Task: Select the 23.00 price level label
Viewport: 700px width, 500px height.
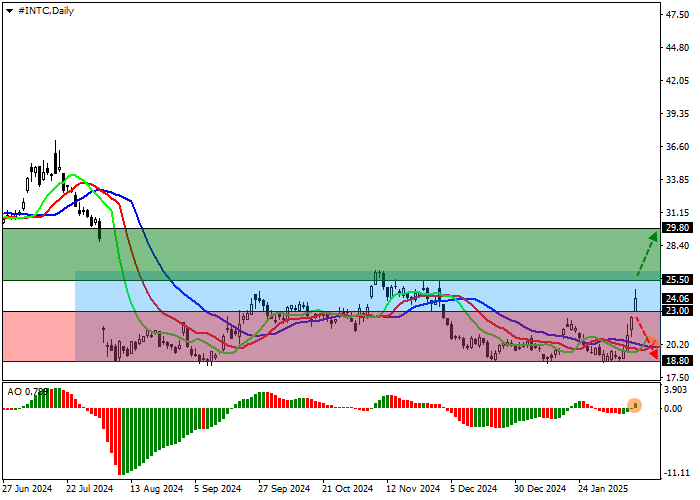Action: tap(678, 311)
